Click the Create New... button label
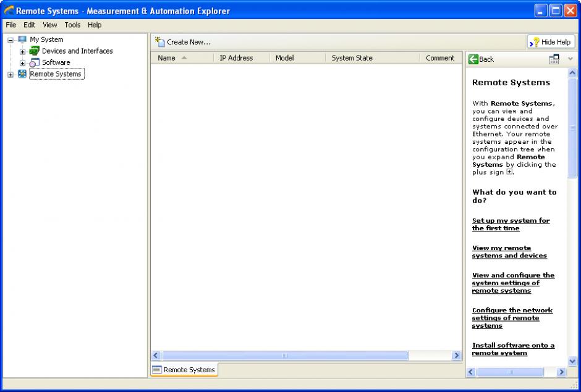This screenshot has height=392, width=581. click(189, 42)
